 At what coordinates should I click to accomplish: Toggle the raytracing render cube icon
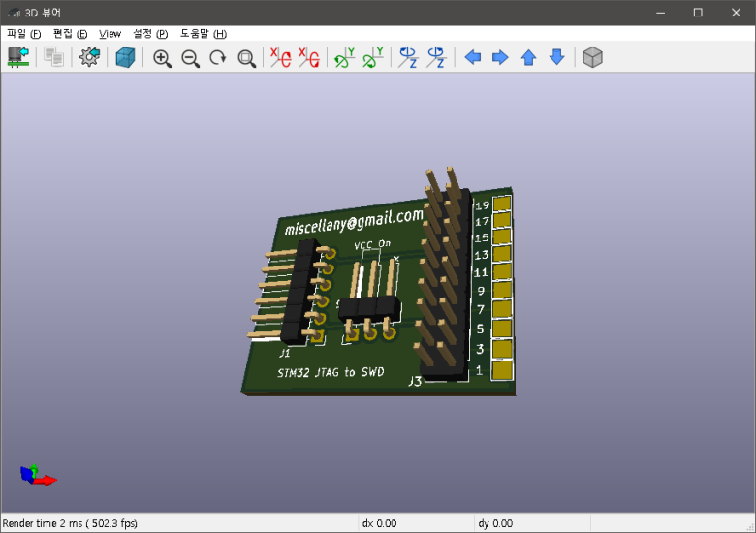click(125, 57)
